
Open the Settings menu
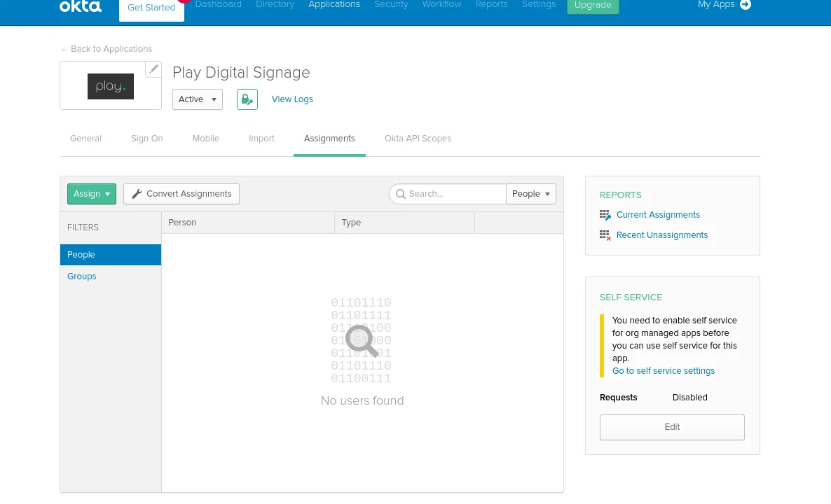coord(538,5)
